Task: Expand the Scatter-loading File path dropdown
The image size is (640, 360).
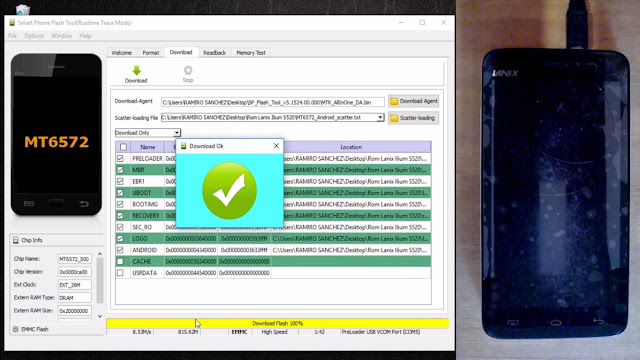Action: (380, 118)
